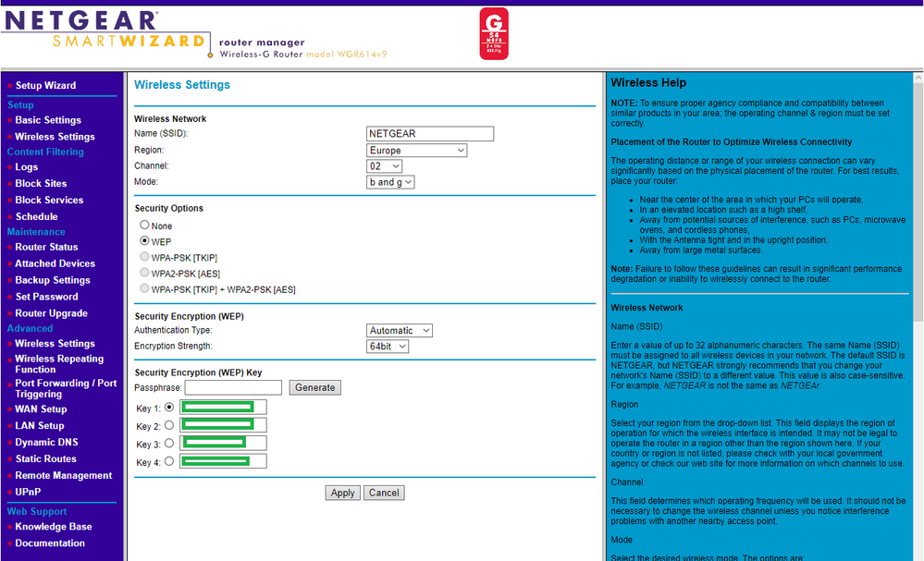
Task: Click the Cancel button
Action: coord(384,494)
